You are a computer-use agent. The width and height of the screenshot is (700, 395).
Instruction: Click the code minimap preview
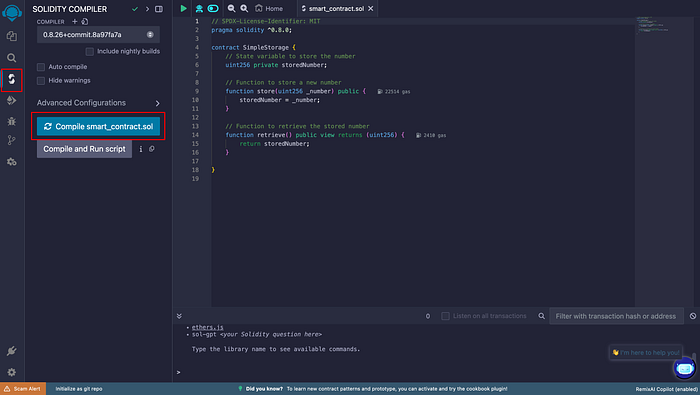tap(654, 25)
